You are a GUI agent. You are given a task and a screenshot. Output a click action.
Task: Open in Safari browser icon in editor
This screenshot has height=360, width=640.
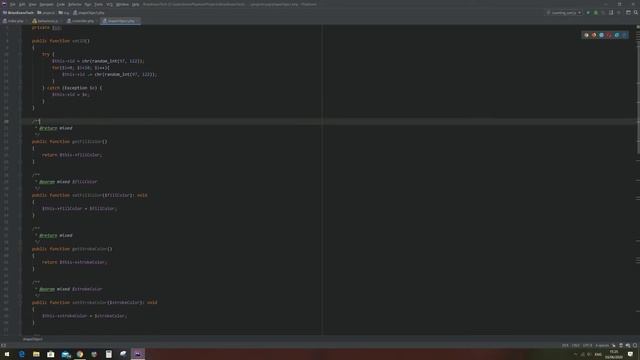[602, 35]
